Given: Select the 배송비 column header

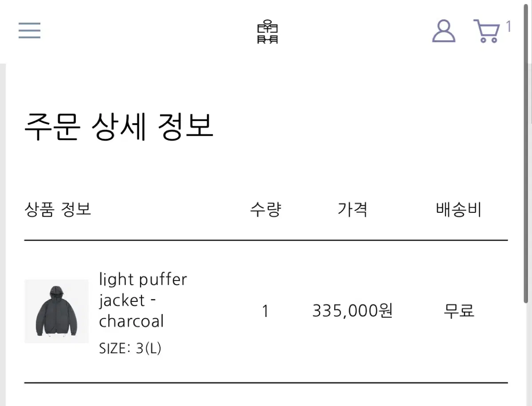Looking at the screenshot, I should 459,209.
